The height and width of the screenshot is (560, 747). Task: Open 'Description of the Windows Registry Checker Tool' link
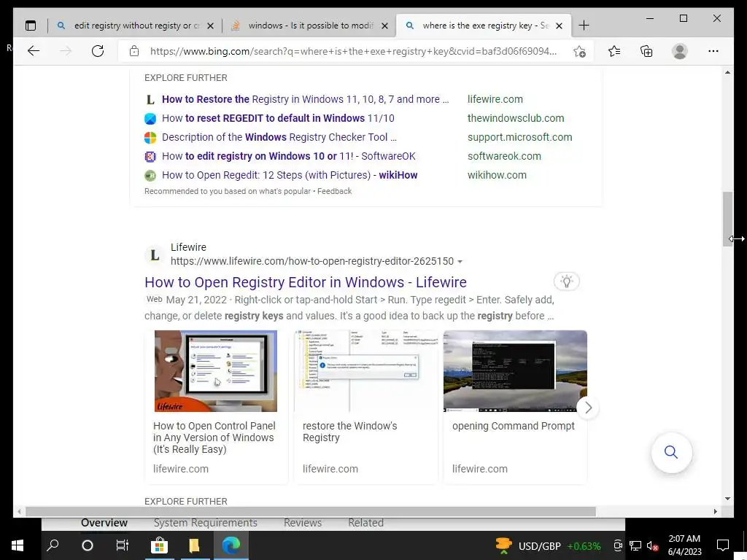[279, 137]
